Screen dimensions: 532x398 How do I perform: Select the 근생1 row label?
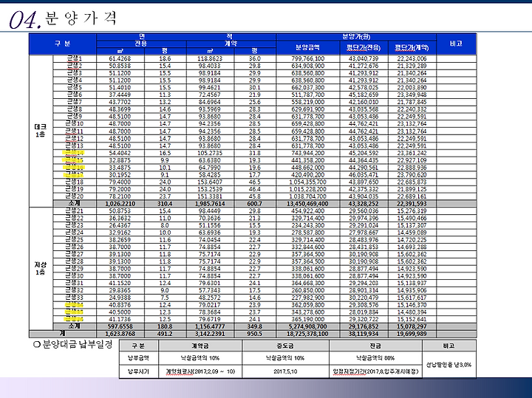click(x=75, y=58)
